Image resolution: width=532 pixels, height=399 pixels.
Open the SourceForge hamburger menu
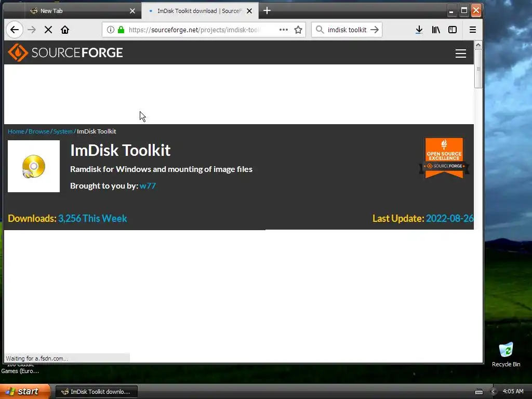(x=460, y=54)
